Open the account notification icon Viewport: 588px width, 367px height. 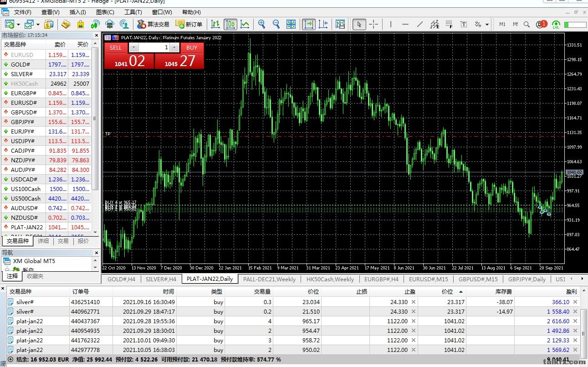(x=542, y=24)
